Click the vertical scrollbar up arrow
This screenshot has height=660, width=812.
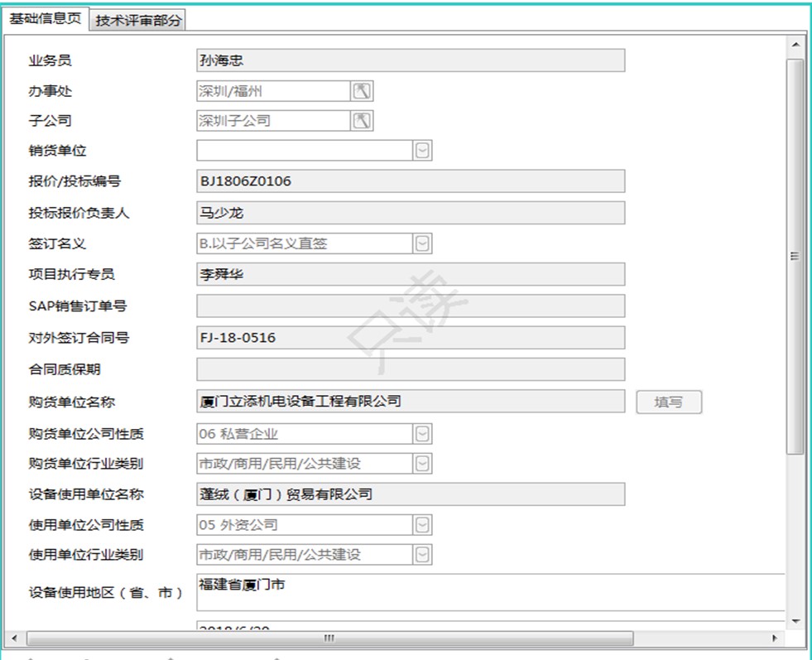click(x=795, y=45)
